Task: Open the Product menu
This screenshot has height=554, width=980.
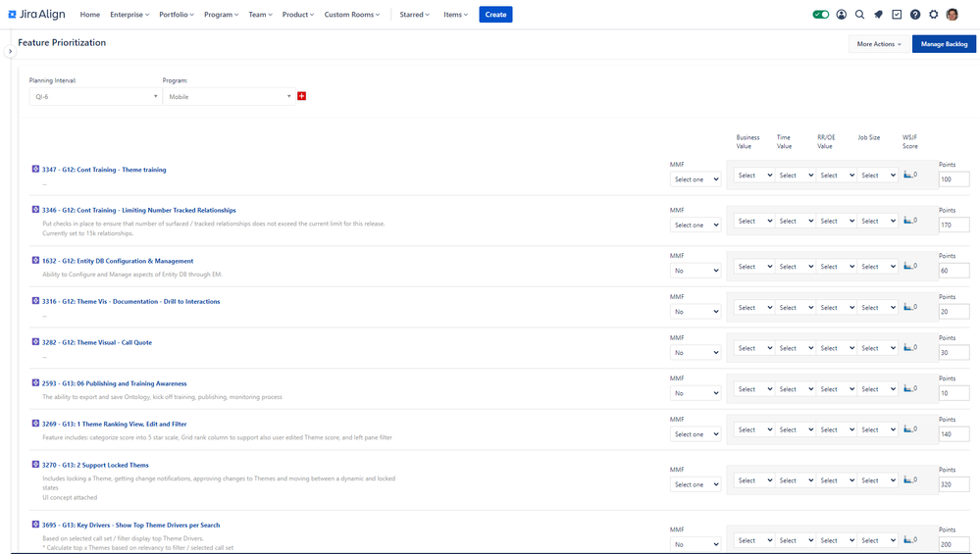Action: click(298, 15)
